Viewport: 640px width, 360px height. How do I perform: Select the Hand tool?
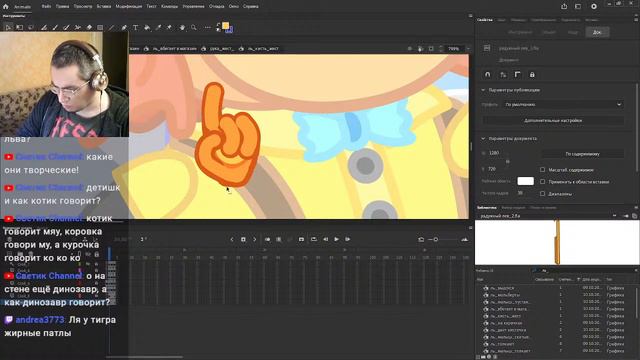click(182, 27)
